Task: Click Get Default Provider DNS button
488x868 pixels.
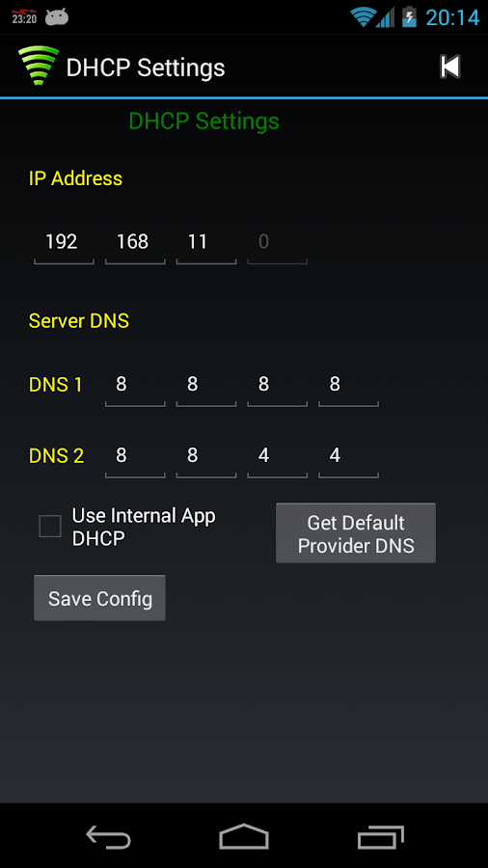Action: coord(356,533)
